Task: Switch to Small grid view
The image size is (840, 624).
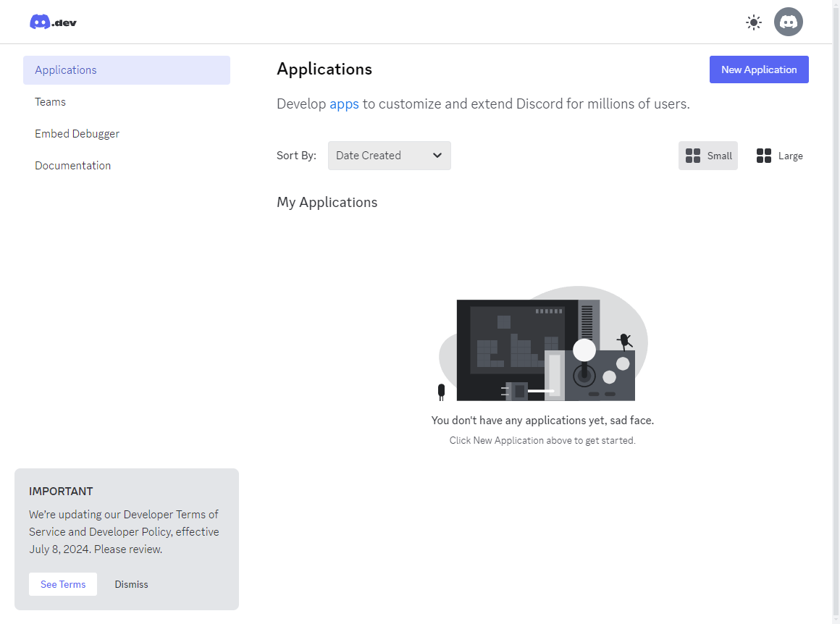Action: (707, 156)
